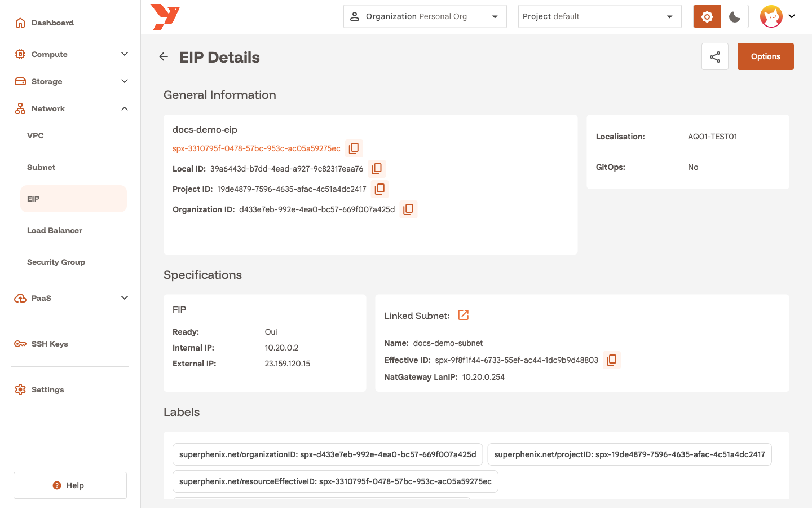This screenshot has width=812, height=508.
Task: Click the AQ01-TEST01 localisation value
Action: tap(712, 137)
